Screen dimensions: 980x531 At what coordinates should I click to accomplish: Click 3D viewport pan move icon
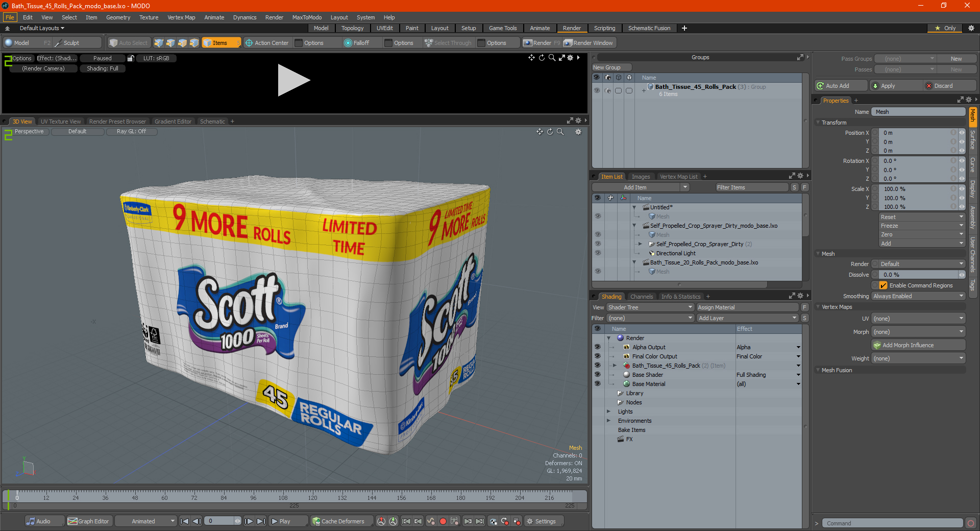(540, 132)
